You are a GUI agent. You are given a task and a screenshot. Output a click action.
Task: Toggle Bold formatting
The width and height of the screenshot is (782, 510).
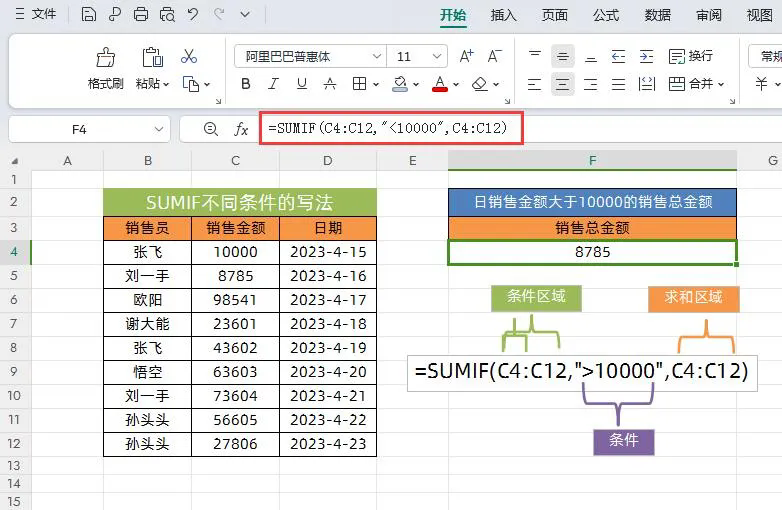click(x=246, y=84)
